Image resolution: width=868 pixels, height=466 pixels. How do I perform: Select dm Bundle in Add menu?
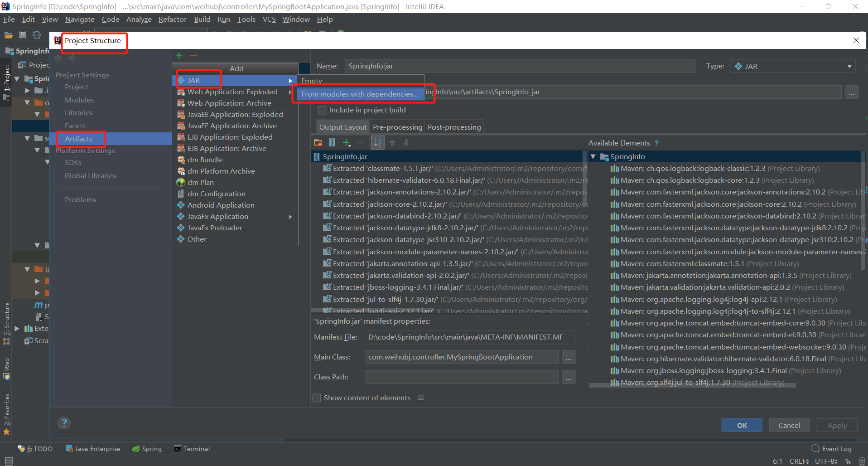(235, 160)
